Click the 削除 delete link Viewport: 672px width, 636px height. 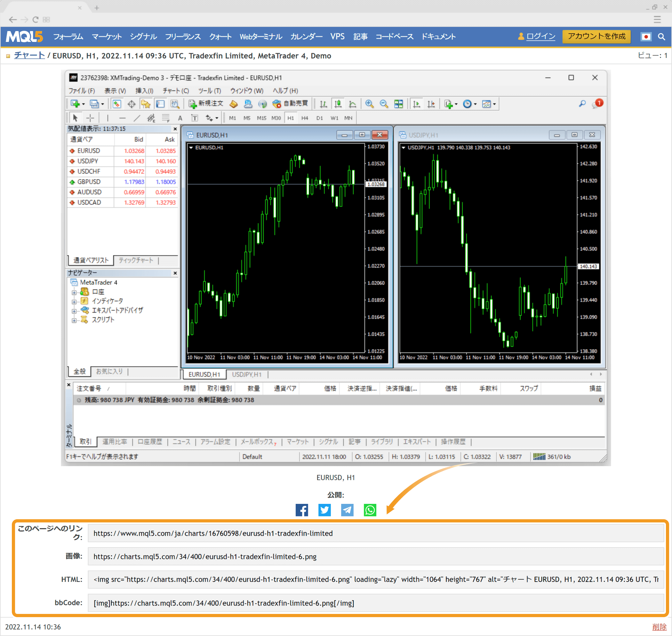pyautogui.click(x=659, y=627)
